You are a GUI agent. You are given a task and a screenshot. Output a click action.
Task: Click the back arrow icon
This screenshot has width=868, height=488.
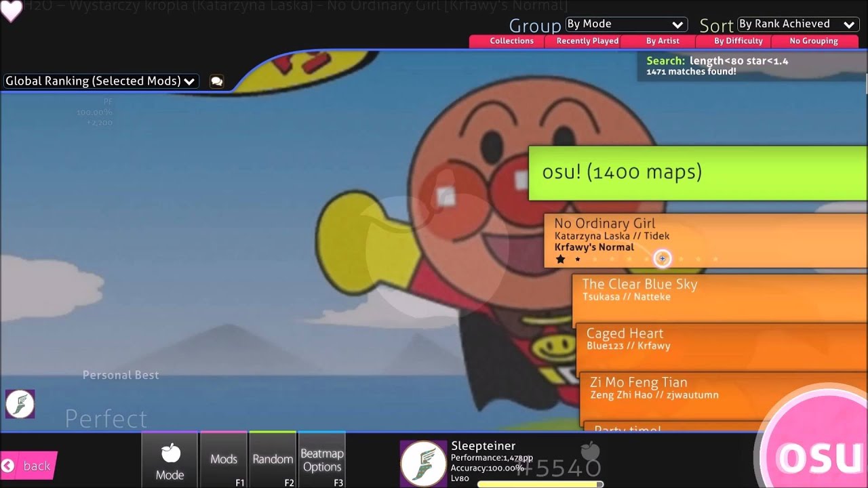pos(8,466)
